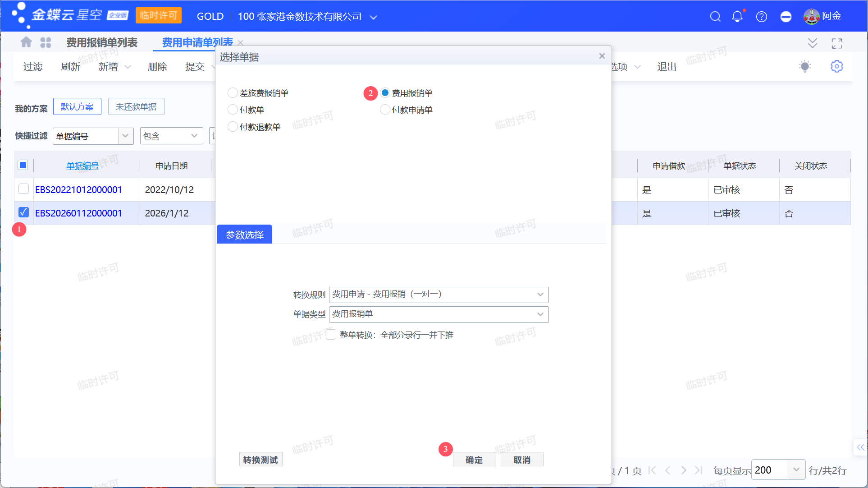Open the company selector dropdown arrow
The image size is (868, 488).
(373, 17)
